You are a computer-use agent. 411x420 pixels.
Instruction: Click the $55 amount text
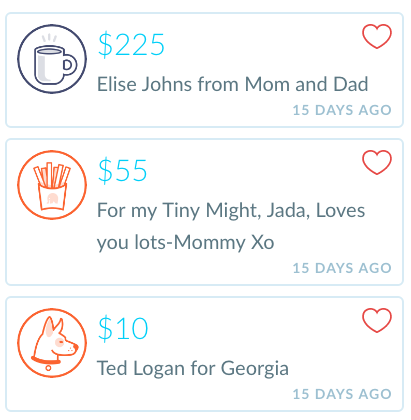tap(122, 171)
